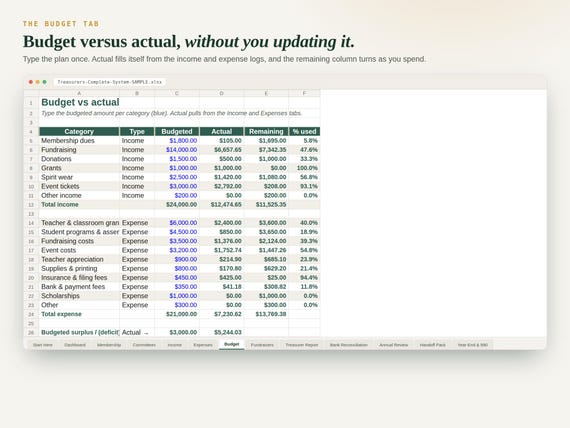
Task: Open the Year End & 990 tab
Action: [x=473, y=345]
